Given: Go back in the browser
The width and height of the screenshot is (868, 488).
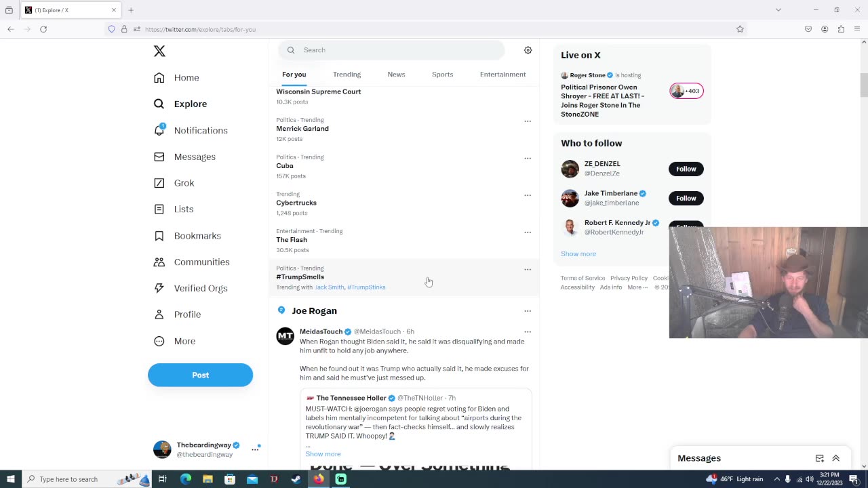Looking at the screenshot, I should (x=11, y=29).
